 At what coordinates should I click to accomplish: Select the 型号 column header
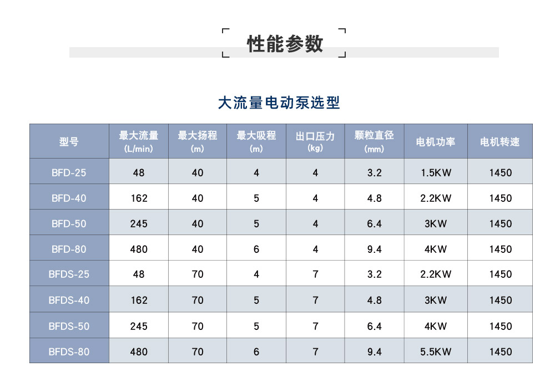[x=69, y=141]
